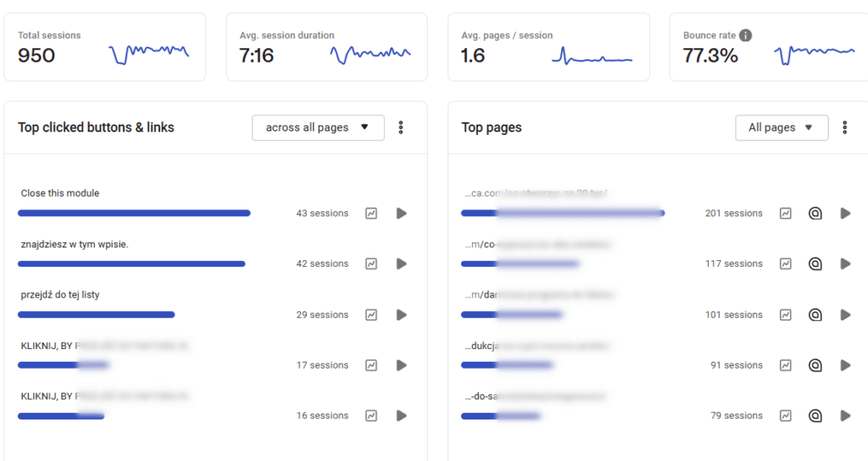Play recordings for znajdziesz w tym wpisie
The width and height of the screenshot is (868, 461).
point(402,264)
